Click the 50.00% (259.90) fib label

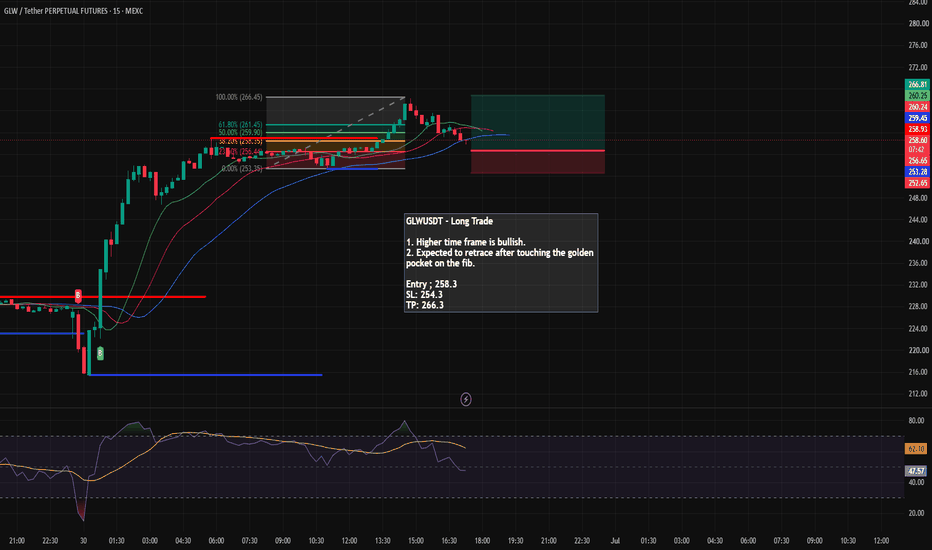click(240, 133)
